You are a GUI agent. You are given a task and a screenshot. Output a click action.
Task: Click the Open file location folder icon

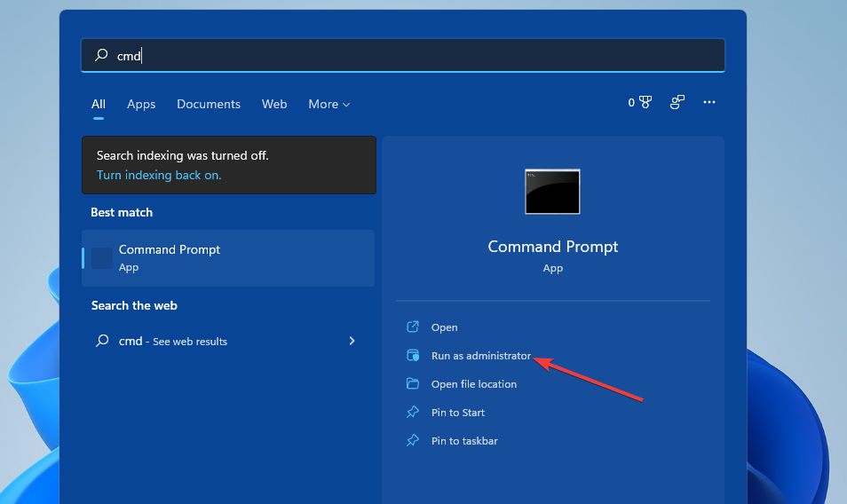point(413,383)
